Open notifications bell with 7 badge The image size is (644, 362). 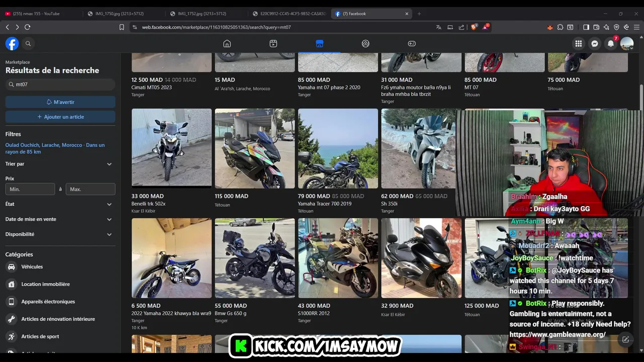pos(611,44)
